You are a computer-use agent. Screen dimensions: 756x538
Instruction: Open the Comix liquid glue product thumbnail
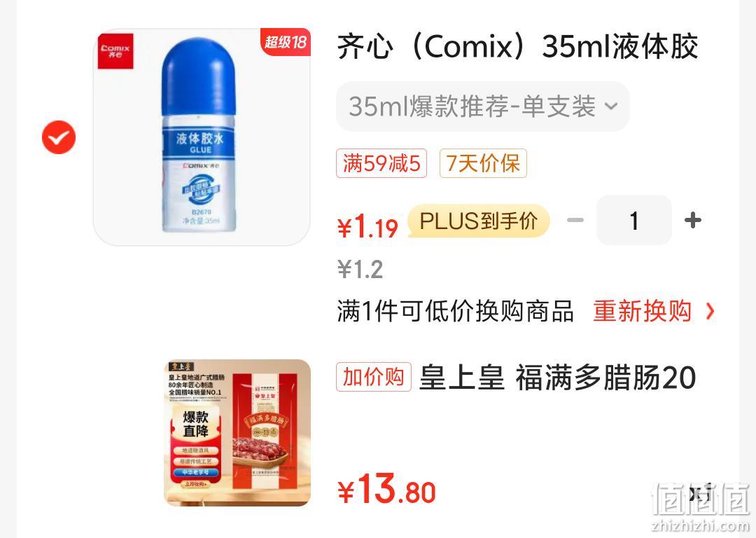click(202, 137)
